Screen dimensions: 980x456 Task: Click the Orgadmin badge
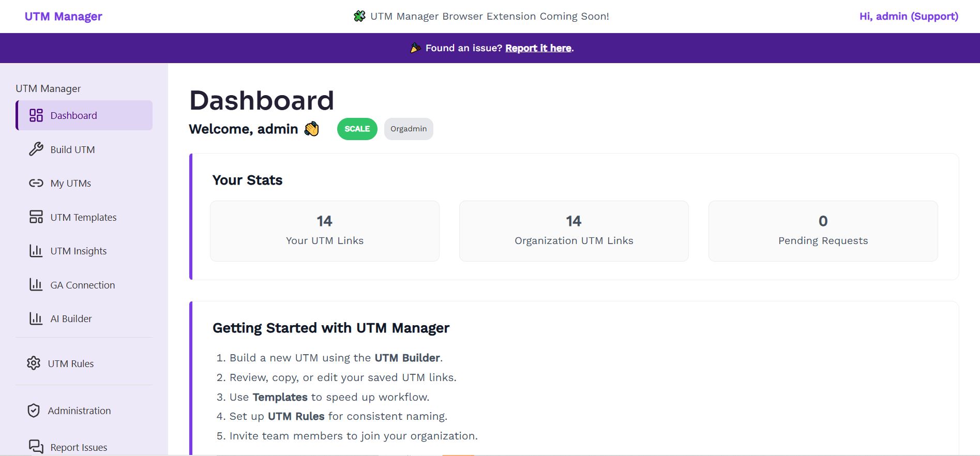coord(409,129)
